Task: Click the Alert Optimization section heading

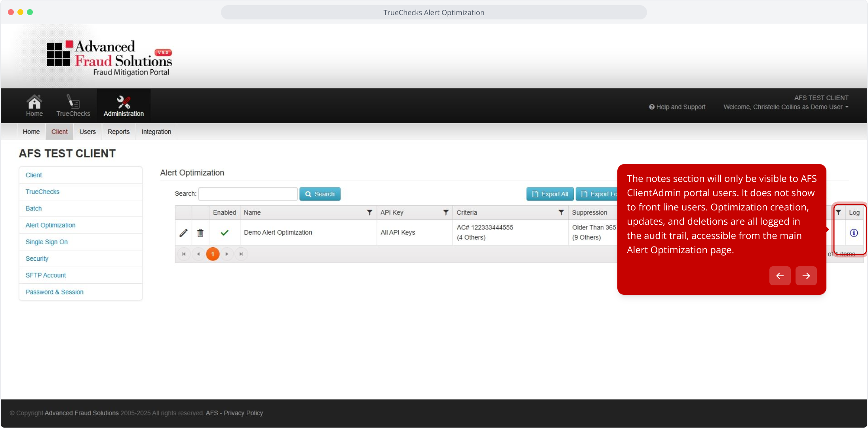Action: tap(192, 173)
